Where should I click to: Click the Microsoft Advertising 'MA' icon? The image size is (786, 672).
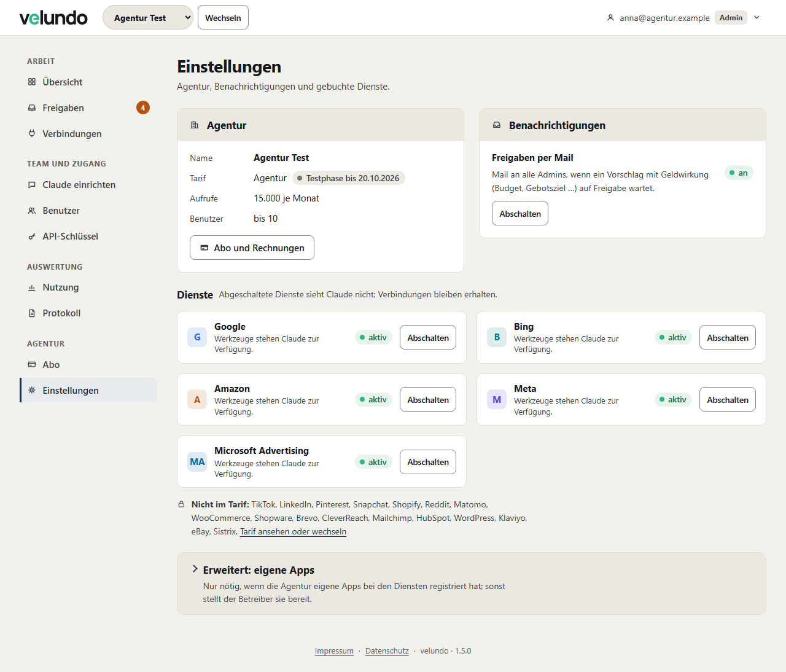(197, 461)
